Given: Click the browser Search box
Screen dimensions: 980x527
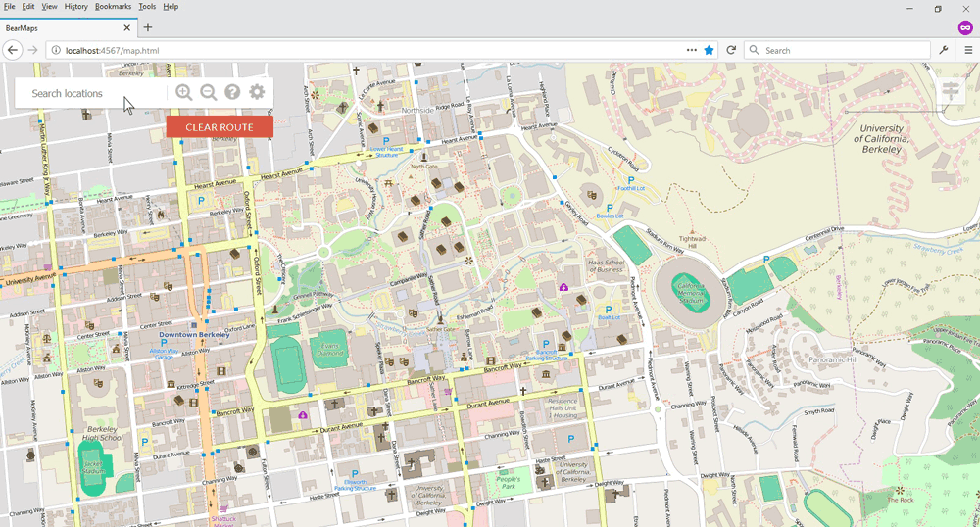Looking at the screenshot, I should 838,51.
